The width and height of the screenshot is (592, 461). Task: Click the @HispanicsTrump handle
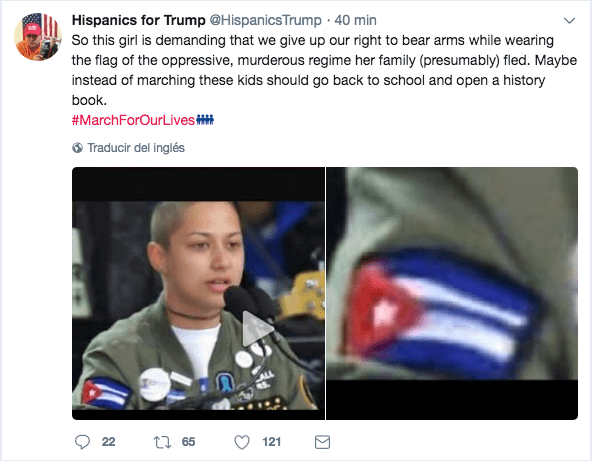tap(265, 20)
